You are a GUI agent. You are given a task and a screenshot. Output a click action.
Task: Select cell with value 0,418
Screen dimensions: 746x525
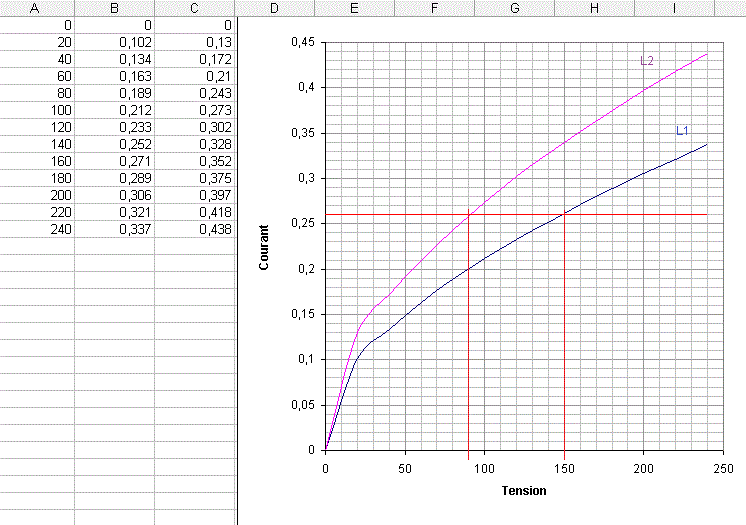[195, 212]
